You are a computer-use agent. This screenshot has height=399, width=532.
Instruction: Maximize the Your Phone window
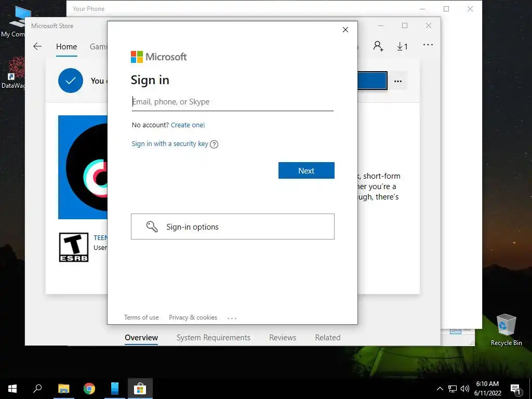click(x=446, y=9)
